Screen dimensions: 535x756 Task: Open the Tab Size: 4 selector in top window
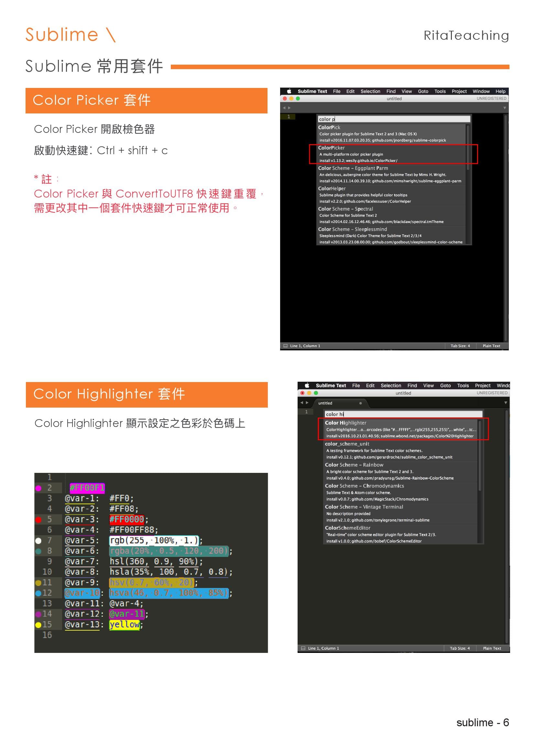click(460, 346)
